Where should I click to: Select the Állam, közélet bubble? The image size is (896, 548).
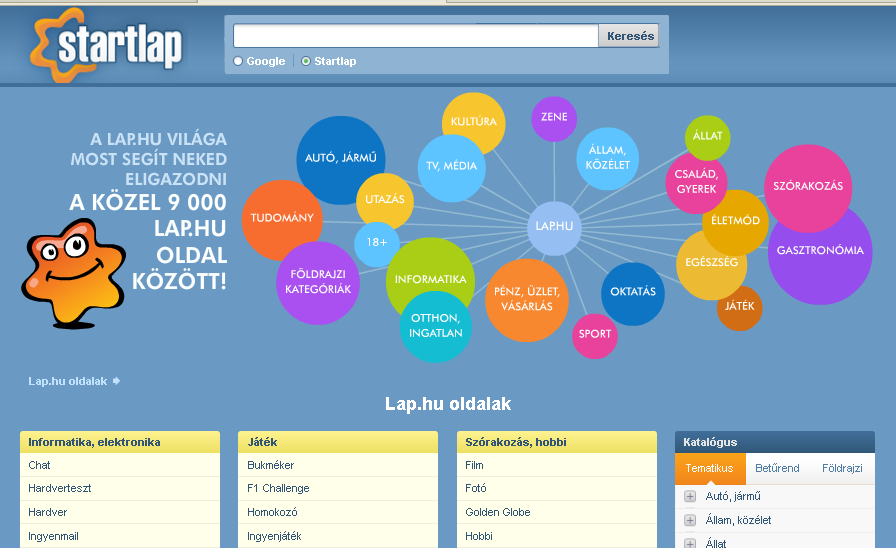pos(607,158)
